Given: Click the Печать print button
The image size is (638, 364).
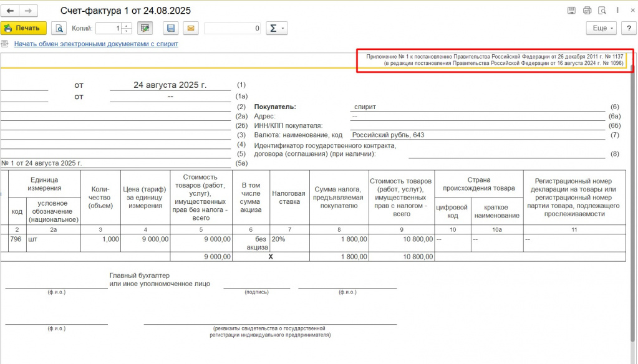Looking at the screenshot, I should click(x=23, y=28).
